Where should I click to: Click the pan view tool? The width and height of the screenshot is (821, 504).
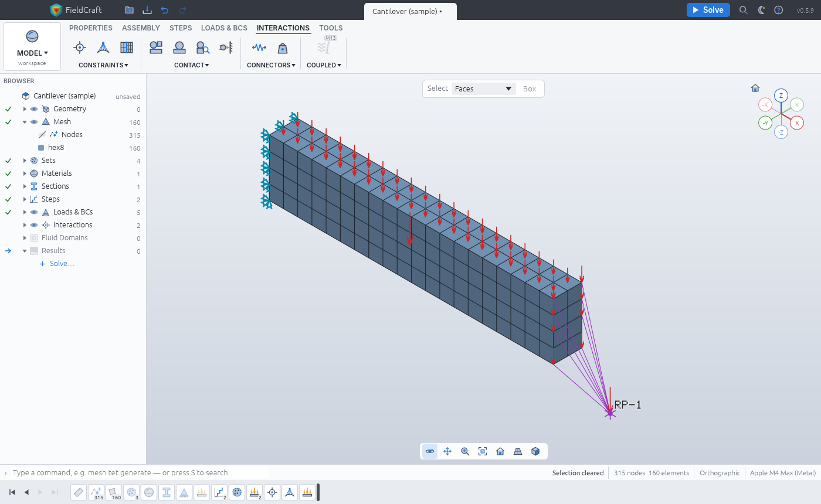point(447,451)
